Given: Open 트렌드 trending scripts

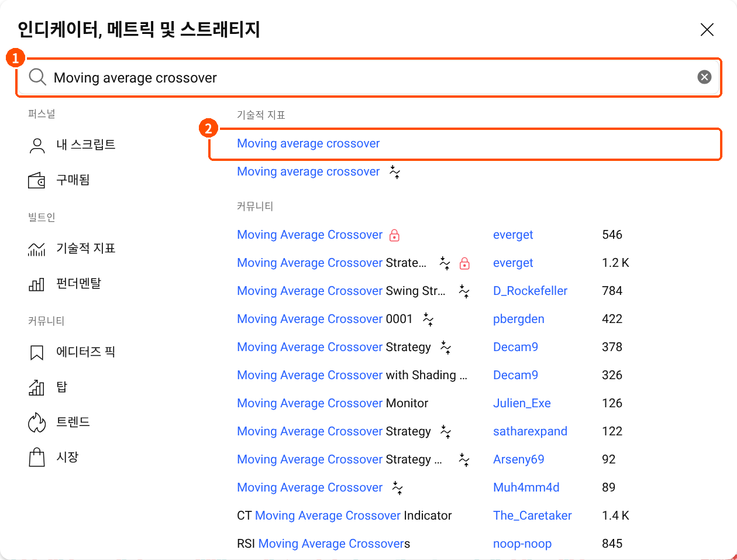Looking at the screenshot, I should point(73,422).
